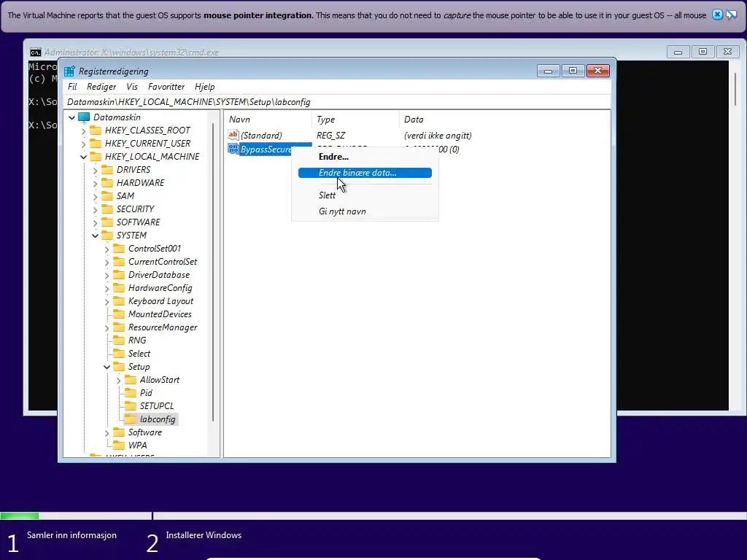Screen dimensions: 747x560
Task: Select the ResourceManager folder icon
Action: (x=119, y=327)
